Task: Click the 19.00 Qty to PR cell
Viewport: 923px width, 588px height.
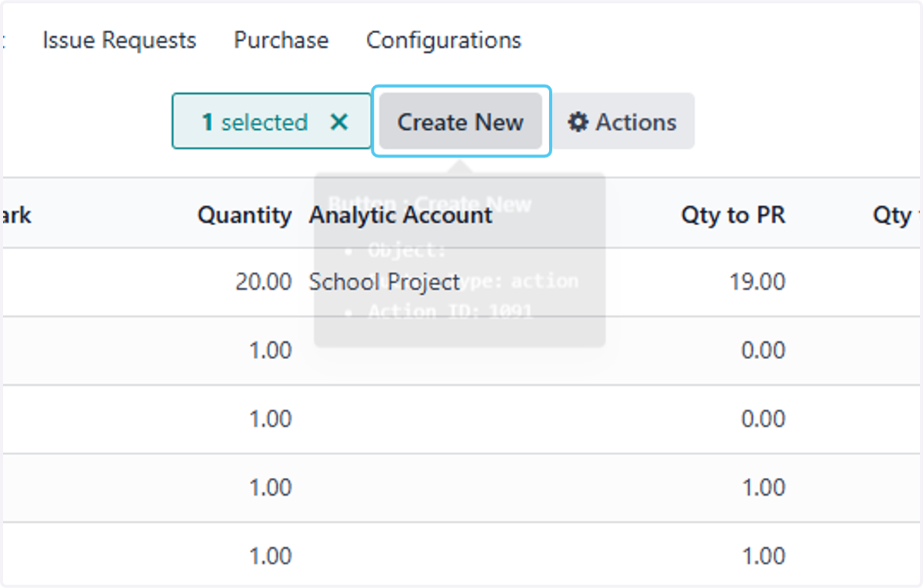Action: [x=757, y=282]
